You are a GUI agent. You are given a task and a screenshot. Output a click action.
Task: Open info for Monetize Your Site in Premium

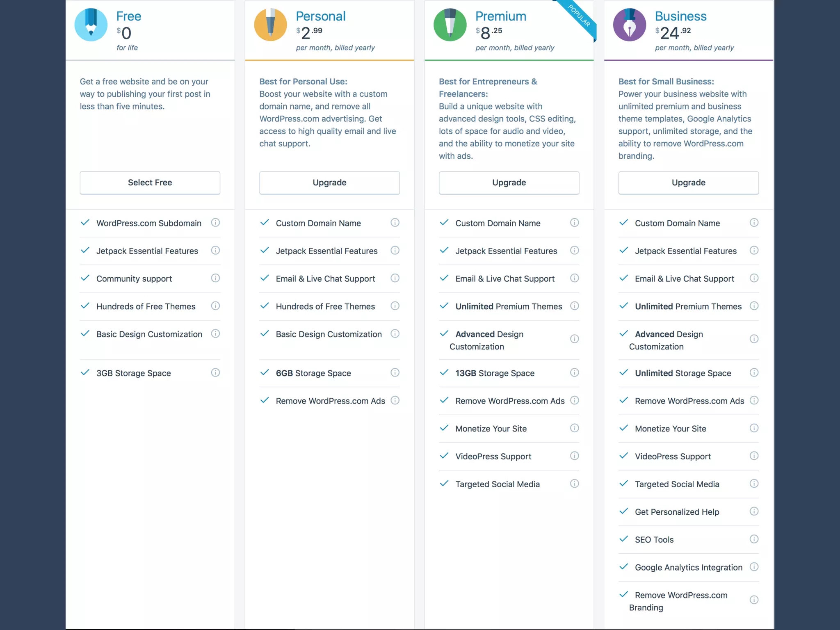[575, 428]
